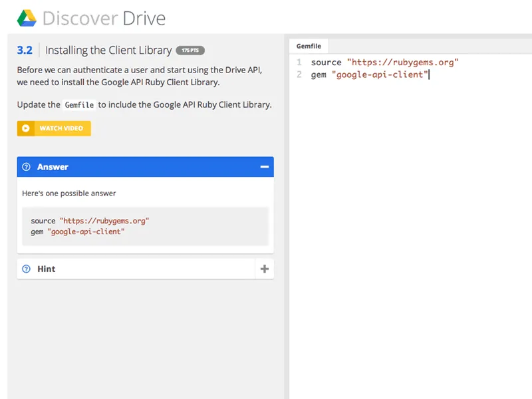Image resolution: width=532 pixels, height=399 pixels.
Task: Click the Hint panel label
Action: click(47, 269)
